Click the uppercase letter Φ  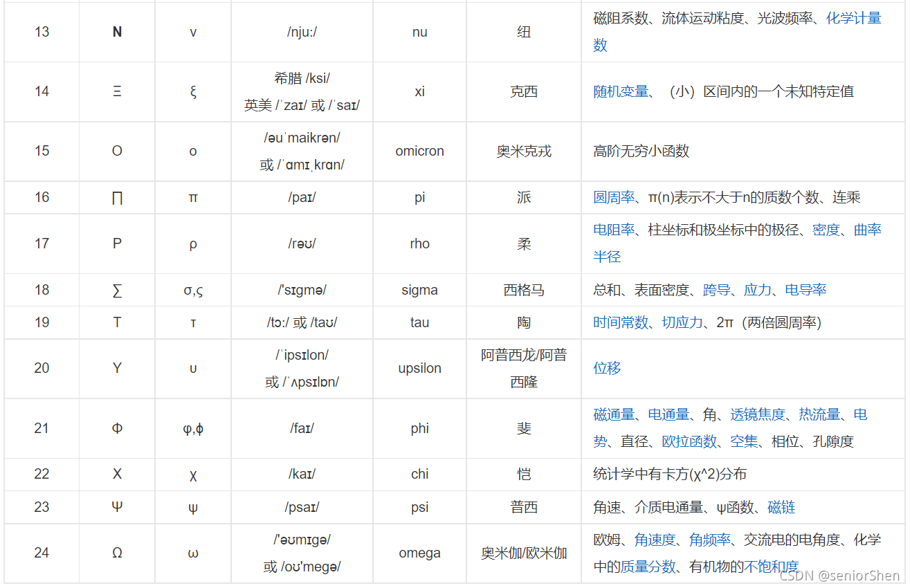tap(117, 428)
